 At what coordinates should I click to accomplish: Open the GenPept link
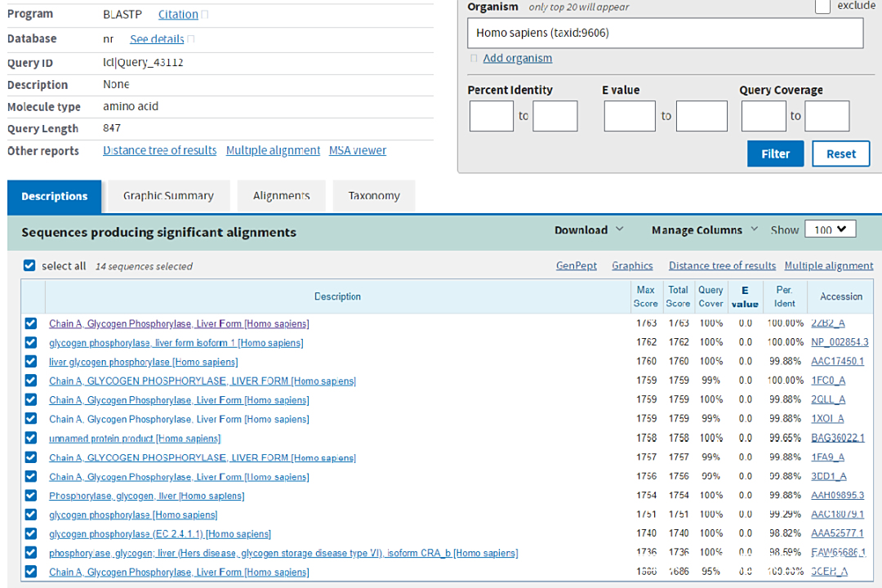click(x=576, y=266)
